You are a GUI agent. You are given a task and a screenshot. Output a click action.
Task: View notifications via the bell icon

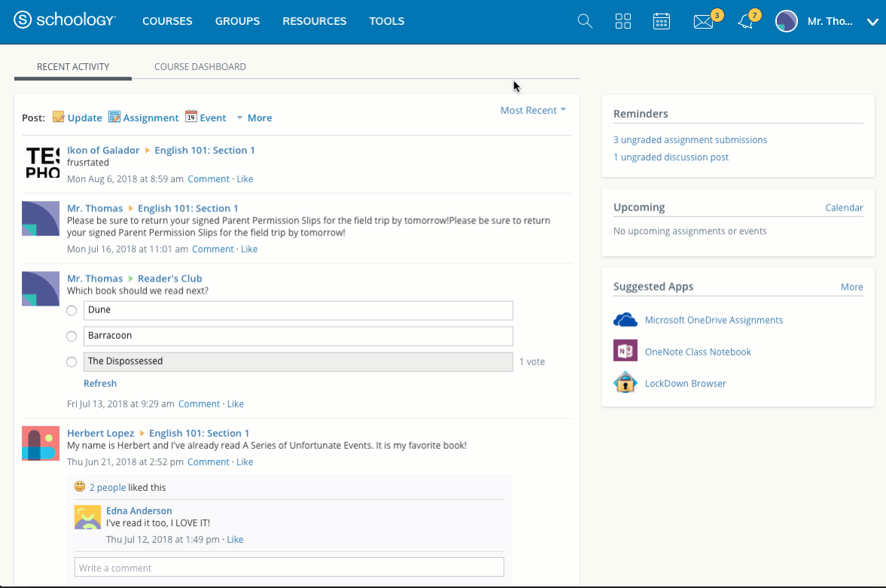(745, 23)
